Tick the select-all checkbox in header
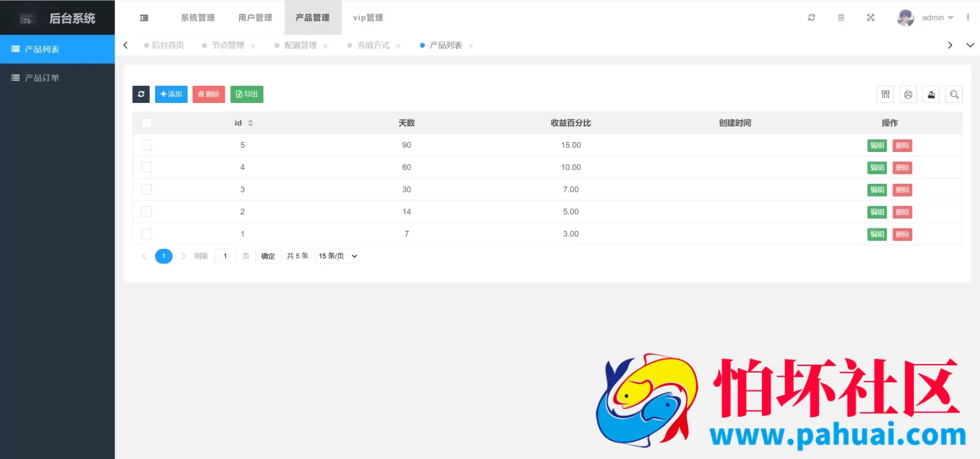980x459 pixels. coord(146,123)
